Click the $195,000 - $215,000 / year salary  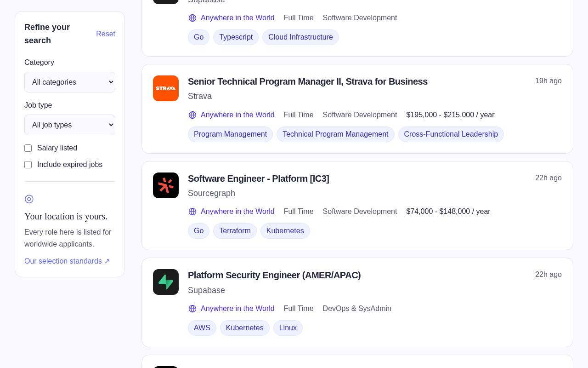pyautogui.click(x=450, y=115)
